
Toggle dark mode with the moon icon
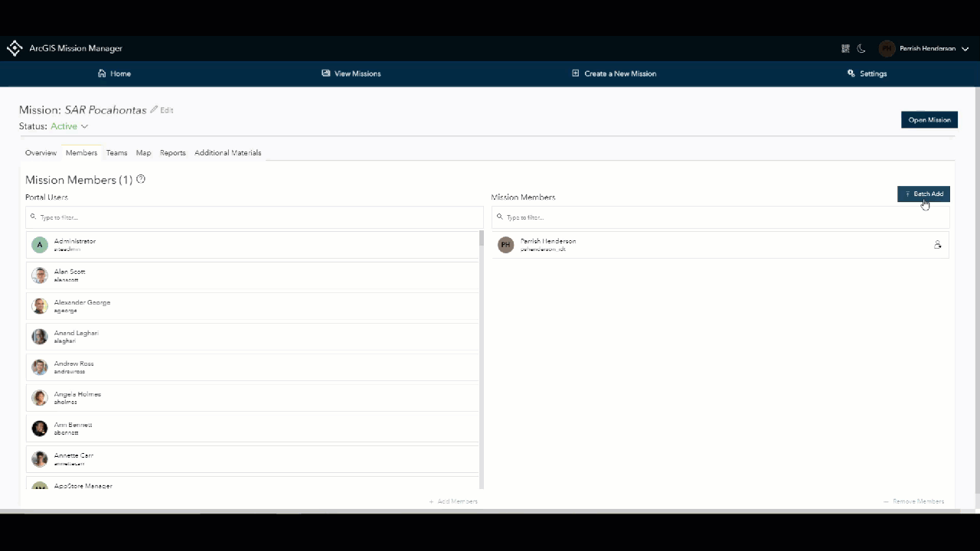(x=861, y=48)
